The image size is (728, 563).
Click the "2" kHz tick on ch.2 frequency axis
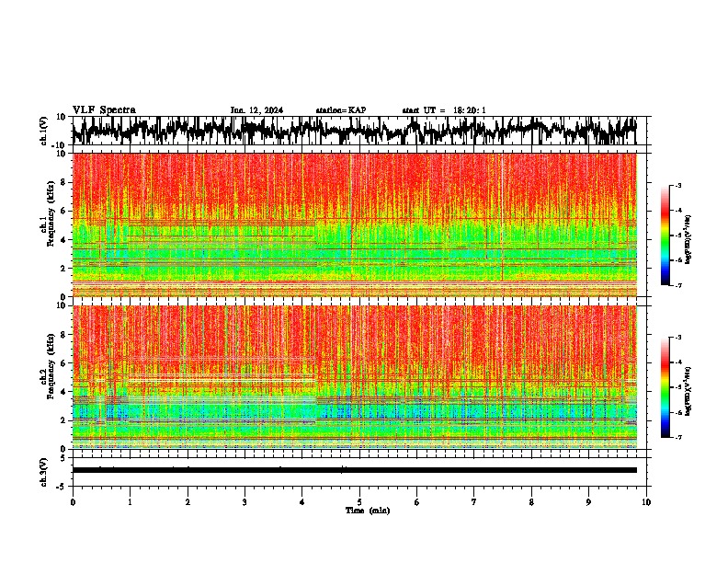pos(64,420)
